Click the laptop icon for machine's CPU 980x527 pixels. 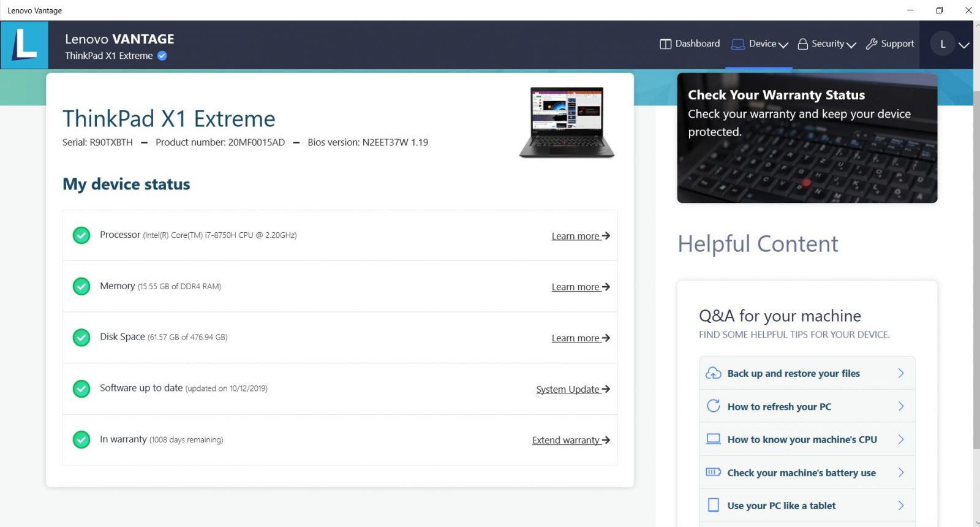tap(713, 439)
